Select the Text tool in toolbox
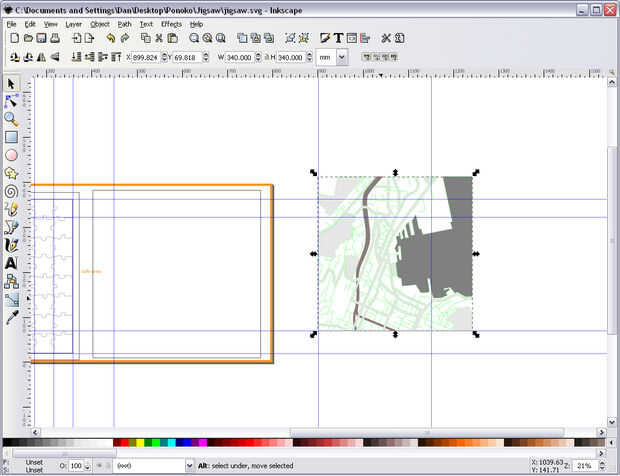This screenshot has width=620, height=476. click(11, 263)
